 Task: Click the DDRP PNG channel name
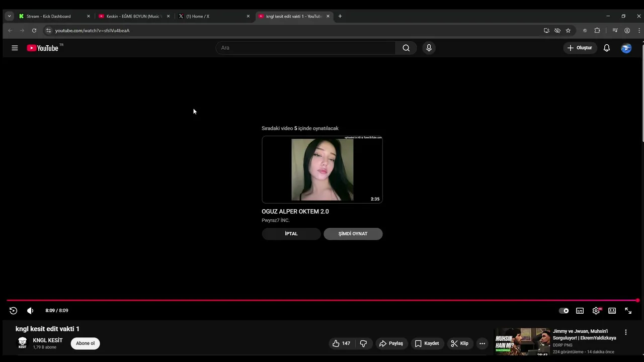click(562, 345)
